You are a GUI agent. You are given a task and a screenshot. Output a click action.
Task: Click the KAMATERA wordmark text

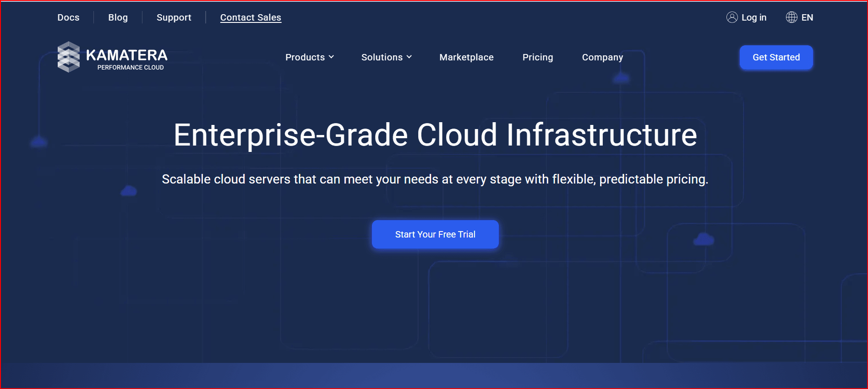click(127, 55)
